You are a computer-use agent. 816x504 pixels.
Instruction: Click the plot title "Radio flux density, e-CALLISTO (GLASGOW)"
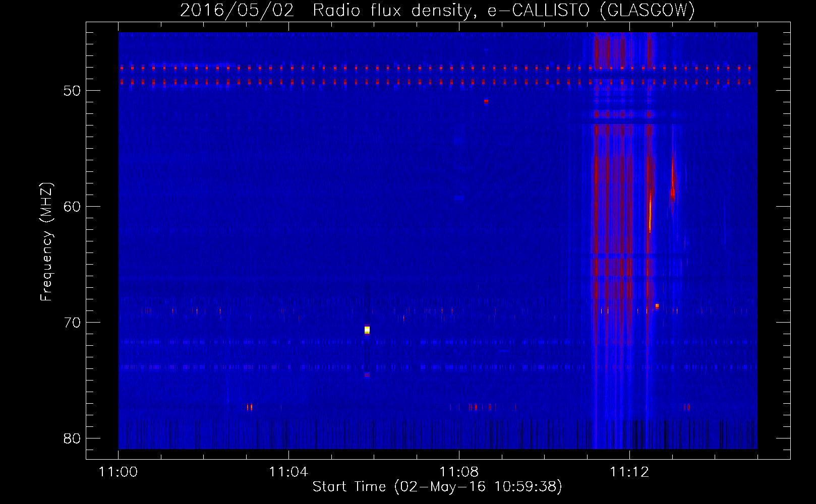click(x=504, y=10)
